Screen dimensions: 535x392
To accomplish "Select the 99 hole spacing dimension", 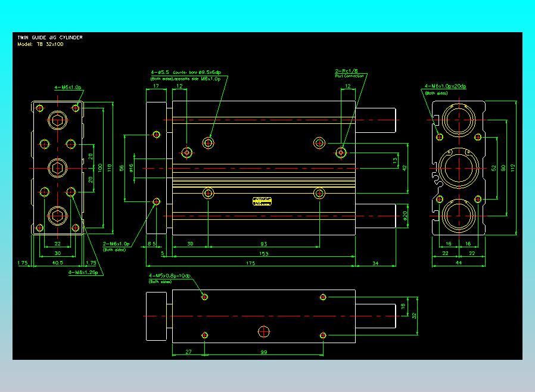I will pyautogui.click(x=264, y=351).
